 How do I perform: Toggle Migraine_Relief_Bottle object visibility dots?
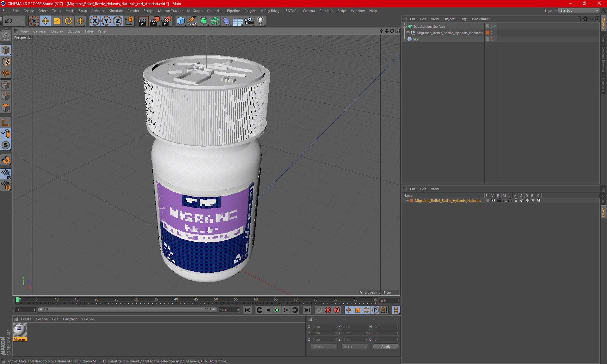[x=492, y=33]
